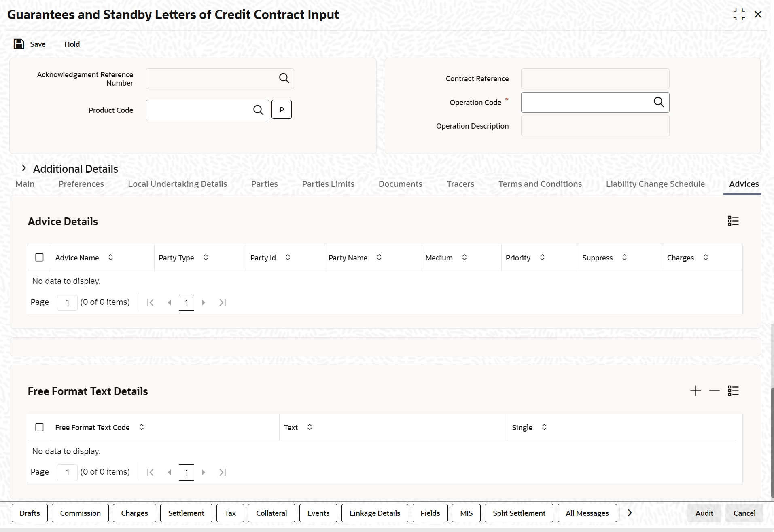
Task: Sort by Free Format Text Code column
Action: 142,427
